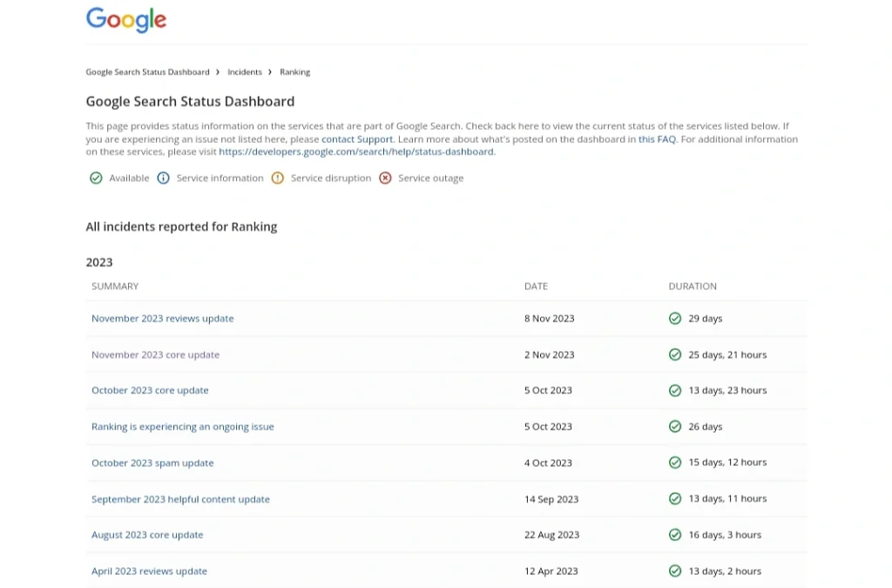Click the 5 Oct 2023 date for ongoing issue row
This screenshot has width=892, height=588.
tap(548, 427)
